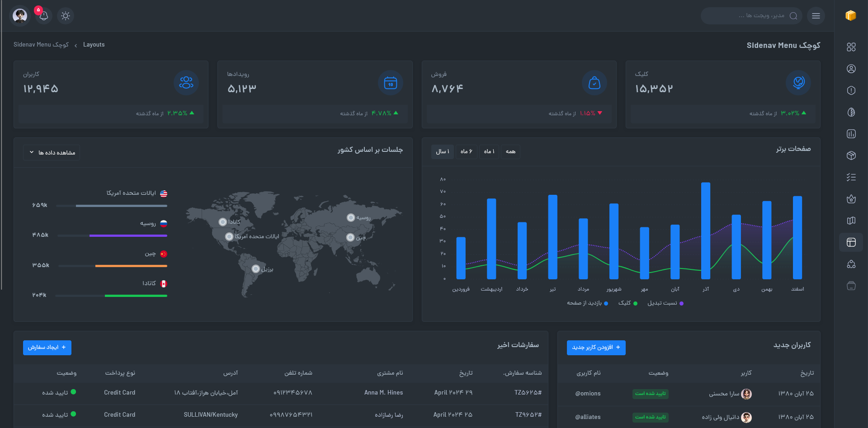Click the کانادا map marker

click(x=222, y=222)
